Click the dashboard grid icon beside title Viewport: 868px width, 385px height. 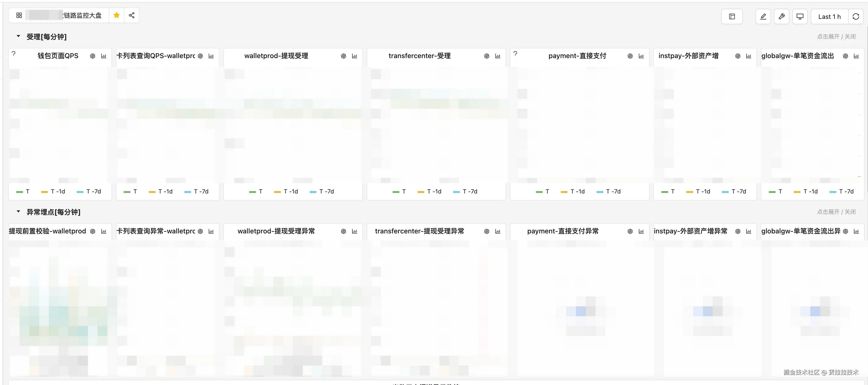coord(19,15)
